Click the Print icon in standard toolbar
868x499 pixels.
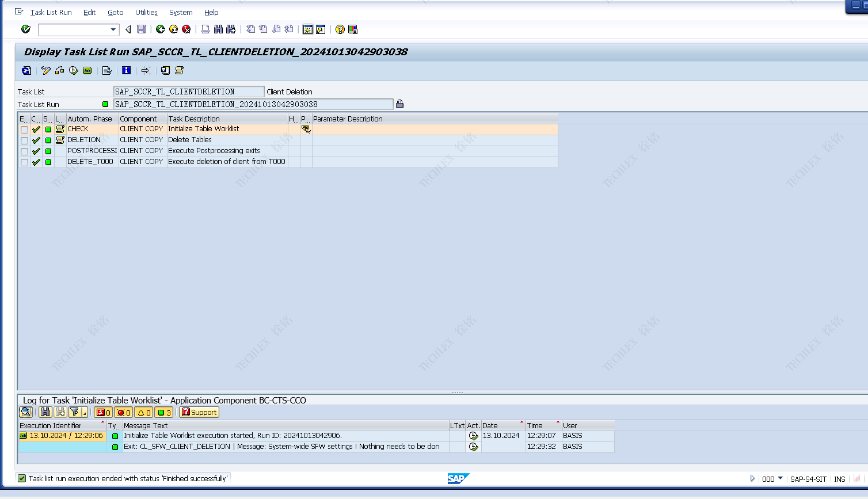tap(205, 29)
